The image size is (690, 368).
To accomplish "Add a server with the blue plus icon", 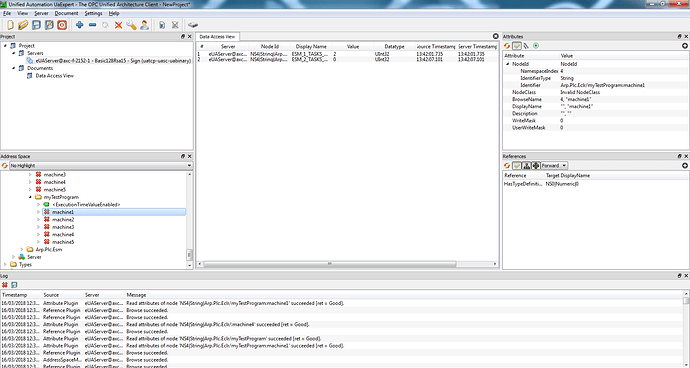I will 79,25.
